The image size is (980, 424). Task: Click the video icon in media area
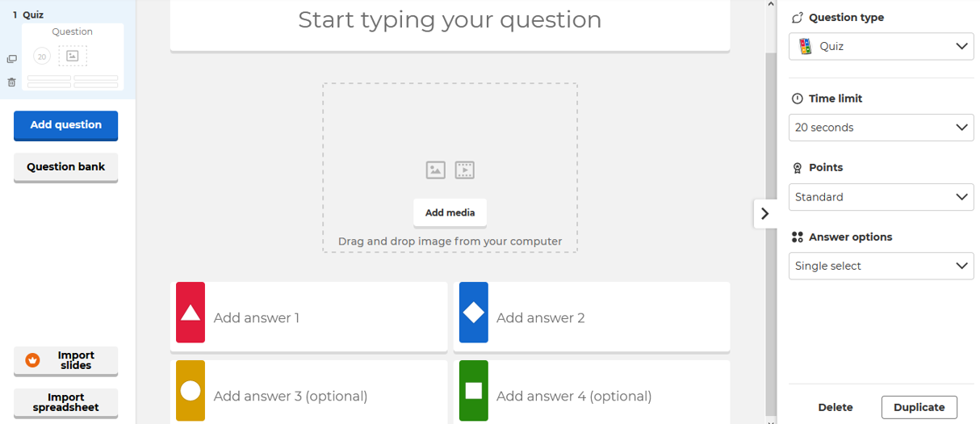click(464, 170)
